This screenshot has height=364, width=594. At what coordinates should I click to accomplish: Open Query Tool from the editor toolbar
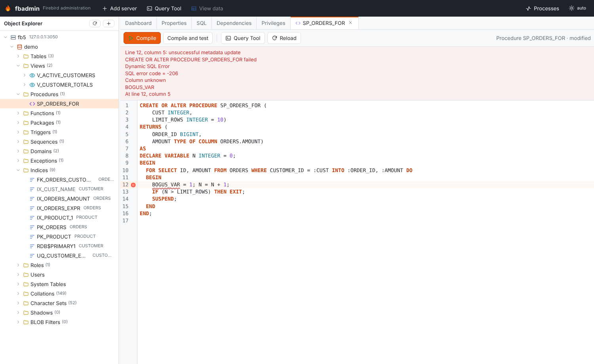(x=243, y=38)
